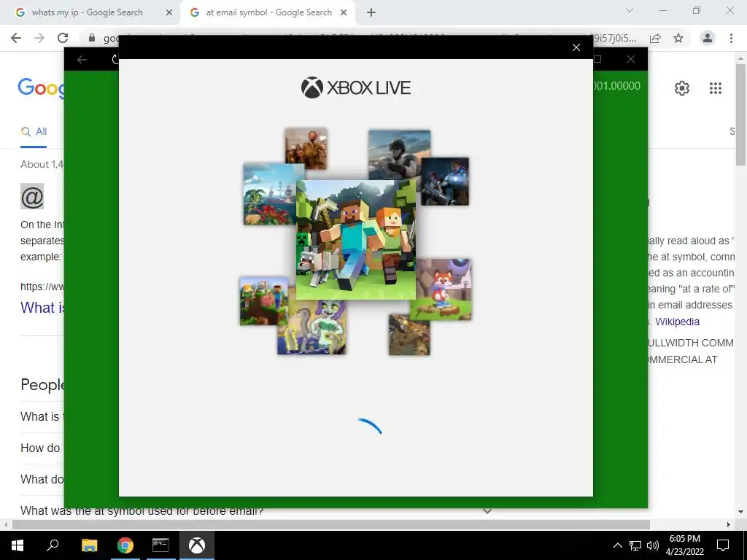Open the Chrome profile menu
Image resolution: width=747 pixels, height=560 pixels.
[708, 38]
